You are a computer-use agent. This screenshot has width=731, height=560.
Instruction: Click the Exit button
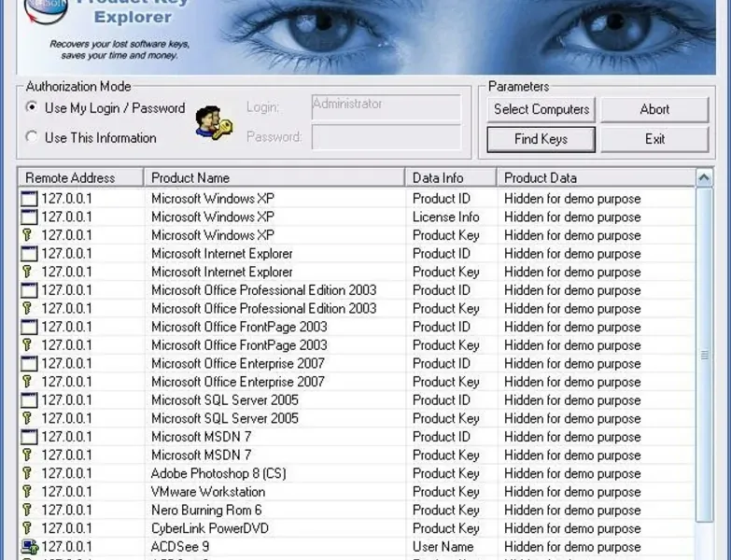[x=654, y=139]
